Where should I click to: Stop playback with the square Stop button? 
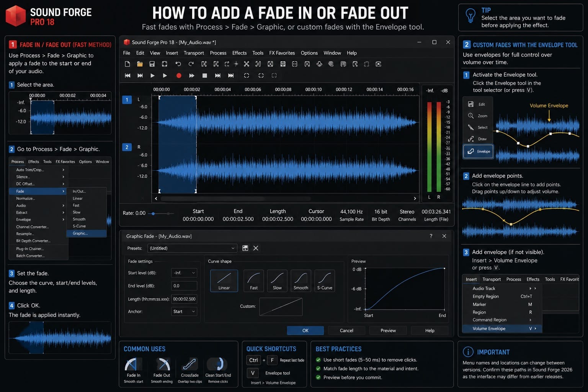(x=205, y=76)
